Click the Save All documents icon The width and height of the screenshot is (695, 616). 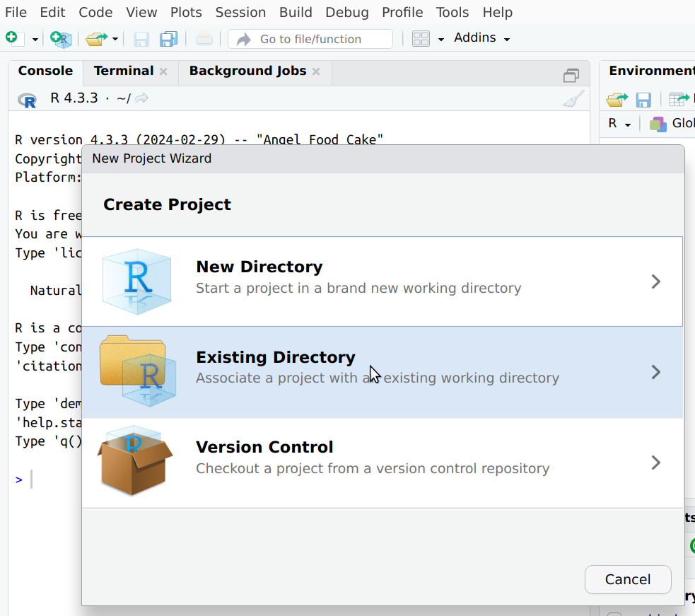(x=168, y=39)
